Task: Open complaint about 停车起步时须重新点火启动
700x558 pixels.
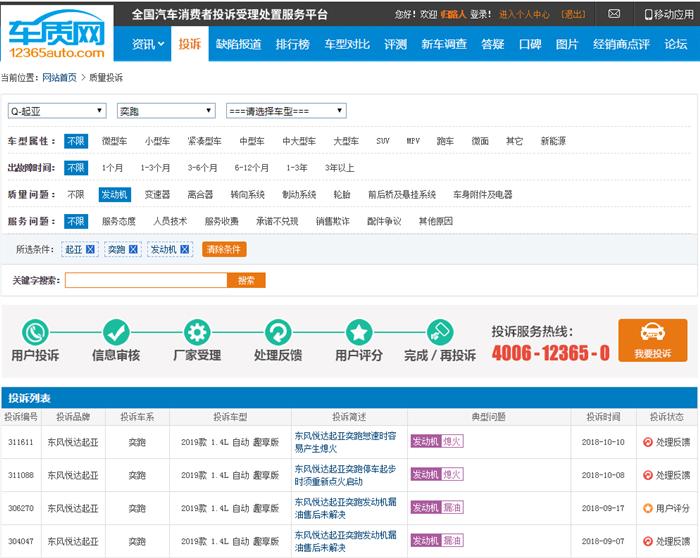Action: (345, 475)
